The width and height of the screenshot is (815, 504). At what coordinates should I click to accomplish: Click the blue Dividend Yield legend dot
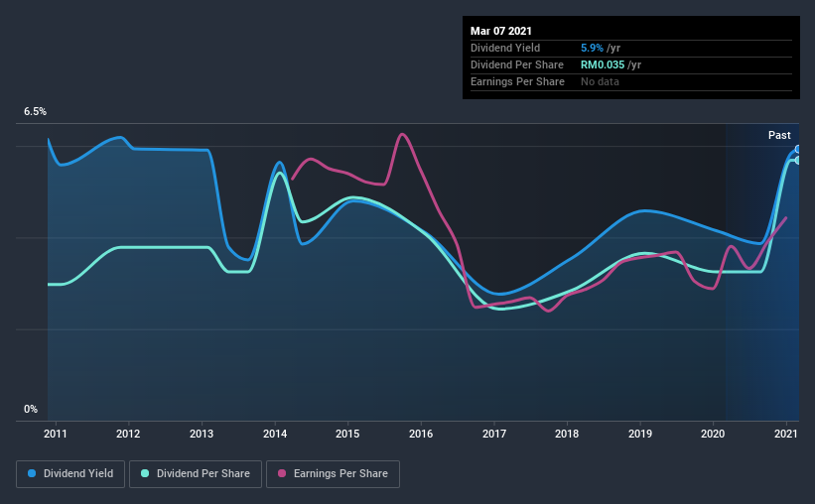32,473
